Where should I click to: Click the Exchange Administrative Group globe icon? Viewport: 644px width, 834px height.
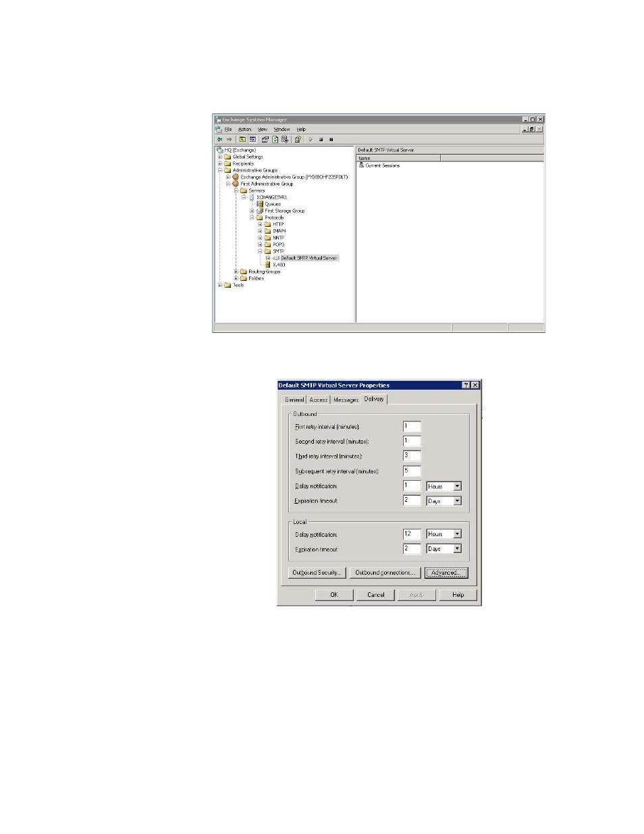click(x=236, y=177)
